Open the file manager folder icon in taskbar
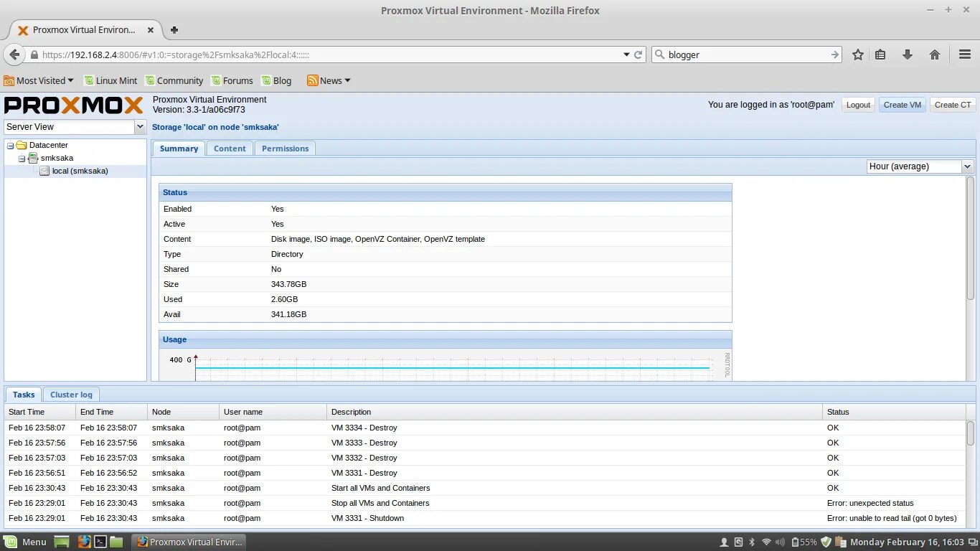This screenshot has height=551, width=980. coord(116,542)
